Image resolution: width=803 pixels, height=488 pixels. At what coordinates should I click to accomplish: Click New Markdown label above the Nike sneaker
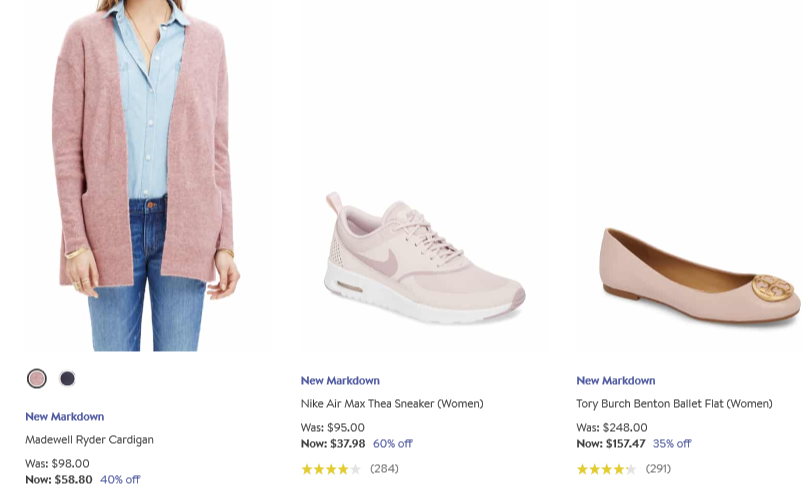coord(340,380)
